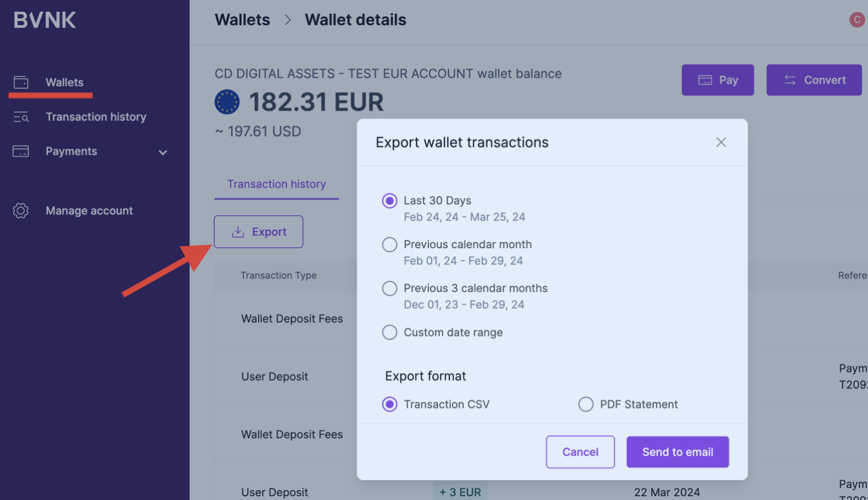Image resolution: width=868 pixels, height=500 pixels.
Task: Open Transaction history via its search-list icon
Action: (21, 117)
